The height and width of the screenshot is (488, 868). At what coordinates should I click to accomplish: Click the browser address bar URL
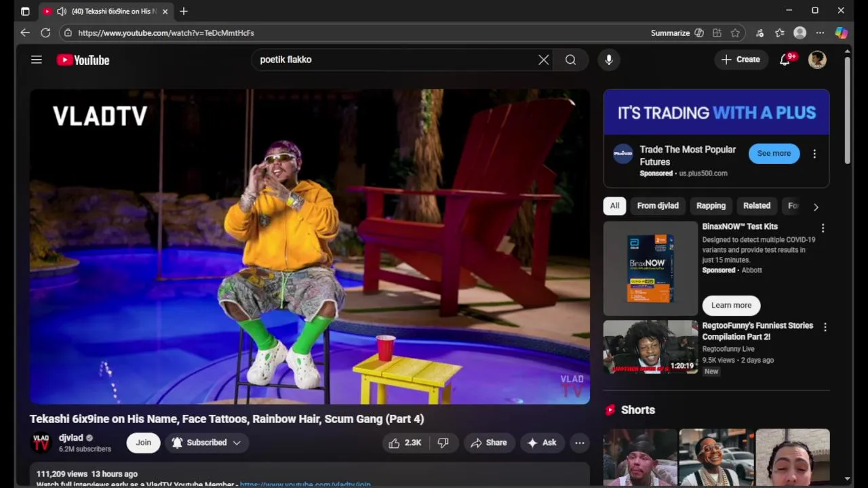tap(166, 33)
